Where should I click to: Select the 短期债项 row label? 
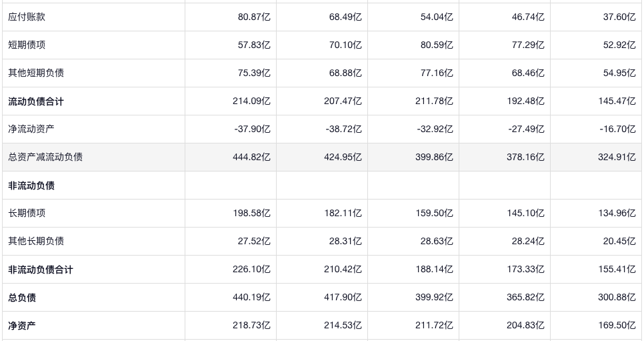(x=27, y=45)
